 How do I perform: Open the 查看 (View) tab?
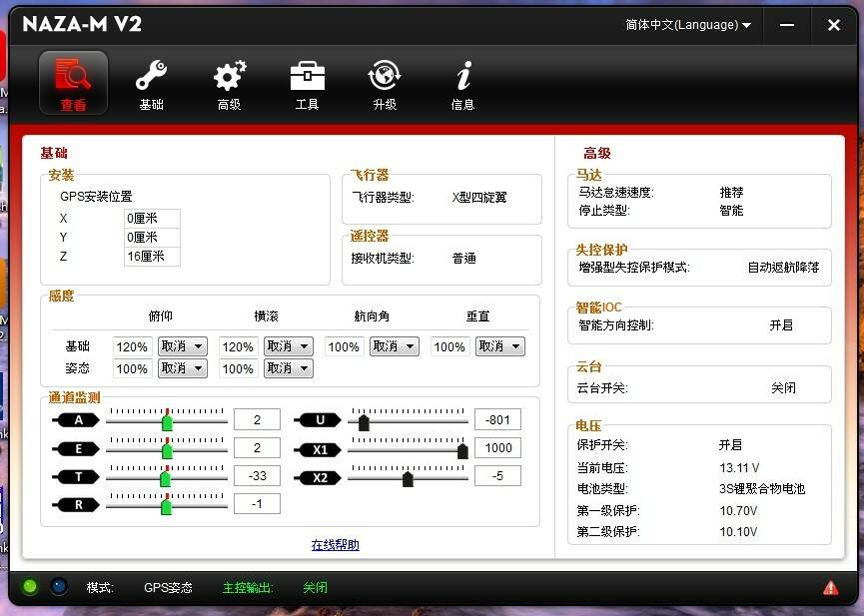pyautogui.click(x=73, y=83)
